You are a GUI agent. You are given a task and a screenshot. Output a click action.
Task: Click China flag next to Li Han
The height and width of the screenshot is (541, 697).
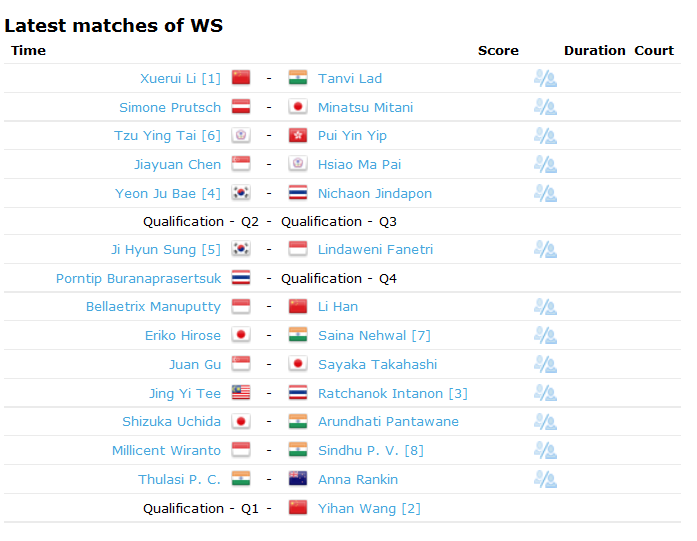[x=298, y=306]
